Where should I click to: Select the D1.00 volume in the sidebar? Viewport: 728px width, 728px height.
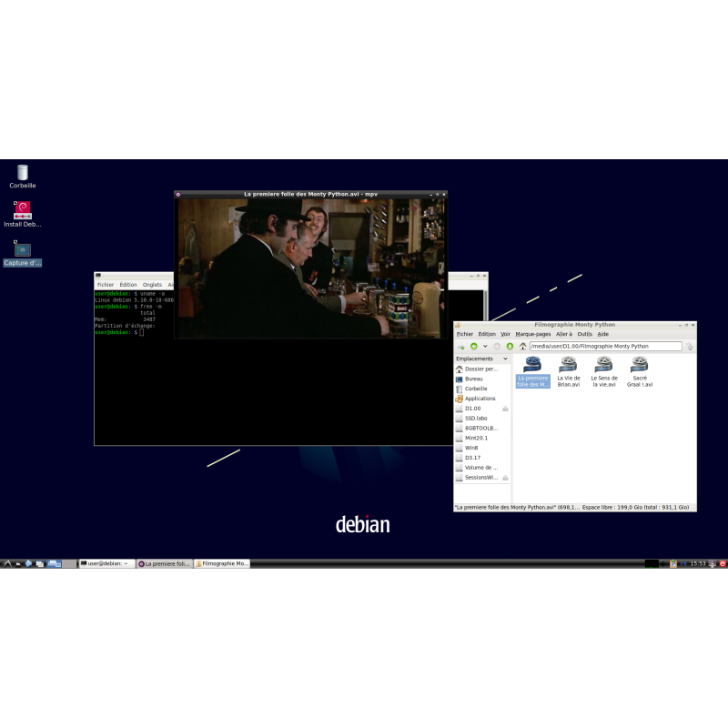click(x=470, y=408)
